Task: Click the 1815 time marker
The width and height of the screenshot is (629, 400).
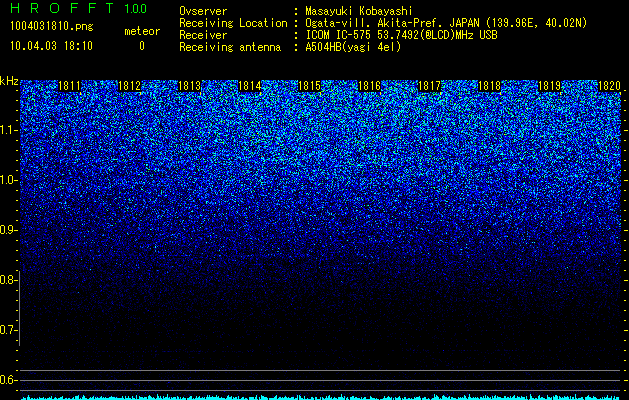Action: [309, 86]
